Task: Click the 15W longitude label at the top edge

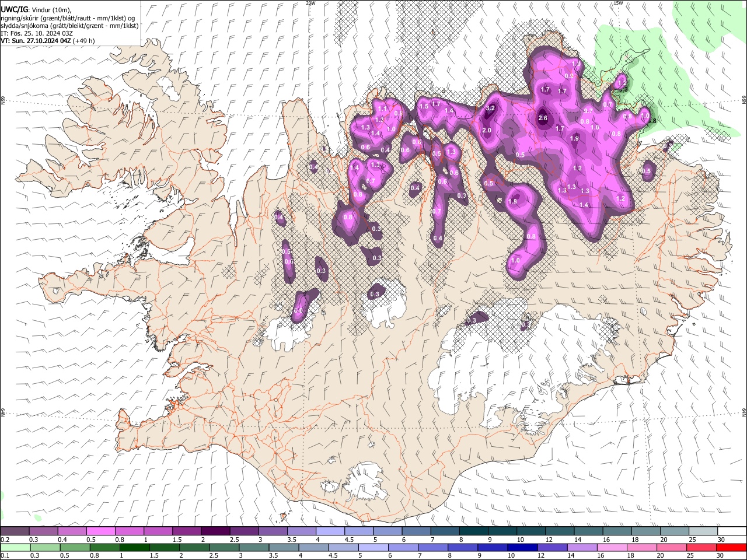Action: coord(618,3)
